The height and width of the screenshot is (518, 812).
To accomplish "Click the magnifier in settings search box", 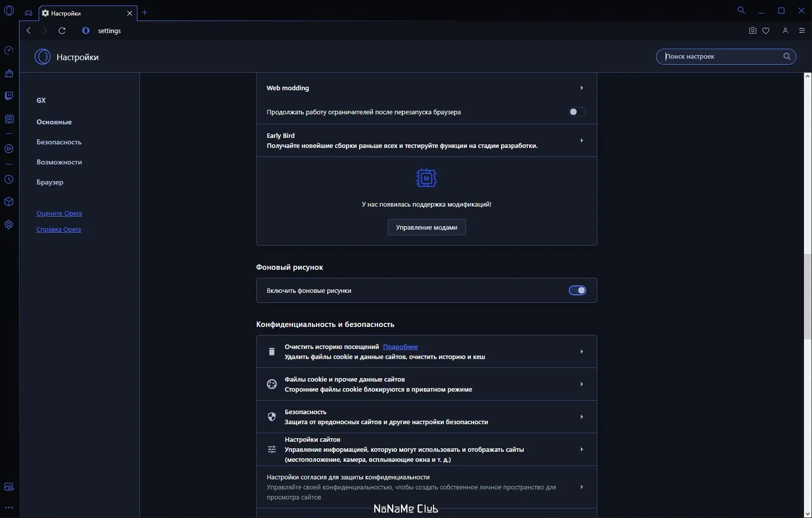I will coord(787,56).
